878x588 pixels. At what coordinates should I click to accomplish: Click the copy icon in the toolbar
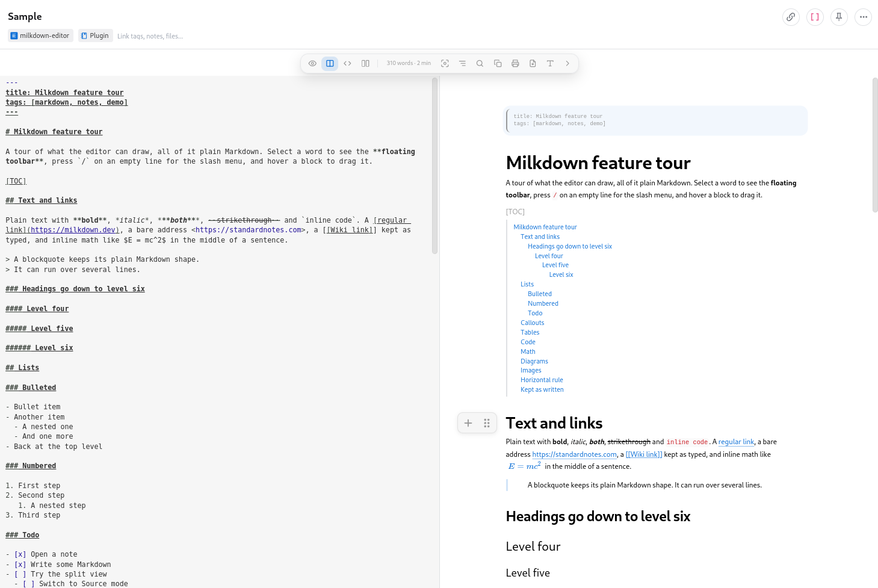click(498, 63)
